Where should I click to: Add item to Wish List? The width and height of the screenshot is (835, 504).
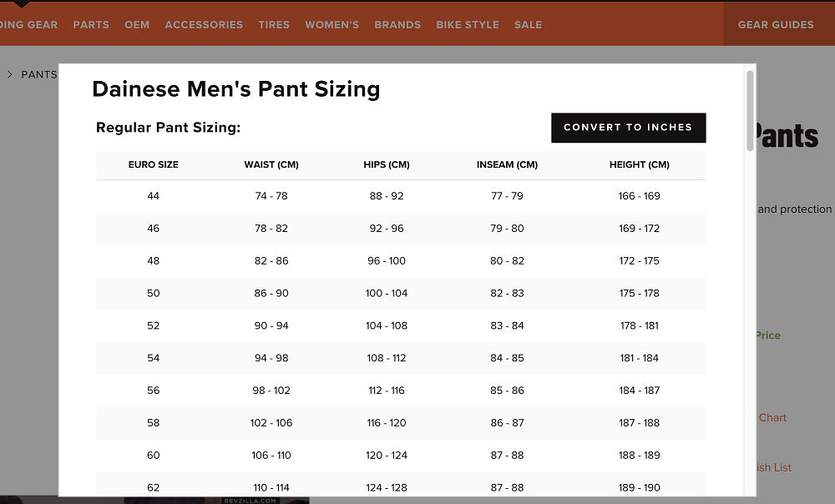pos(772,468)
